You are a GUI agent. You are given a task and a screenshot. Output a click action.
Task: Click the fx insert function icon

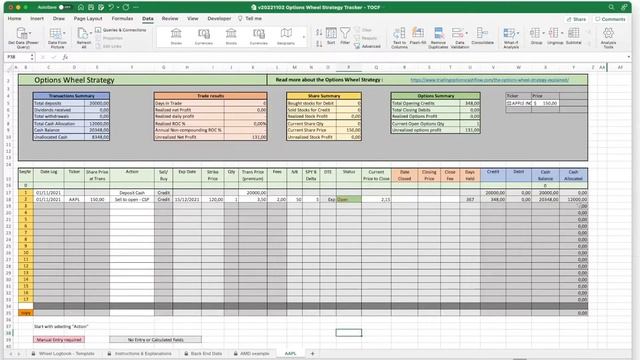click(65, 57)
